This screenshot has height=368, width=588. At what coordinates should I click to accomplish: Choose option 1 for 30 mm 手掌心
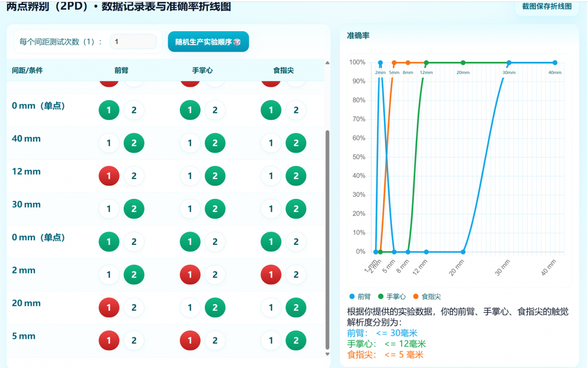point(190,209)
